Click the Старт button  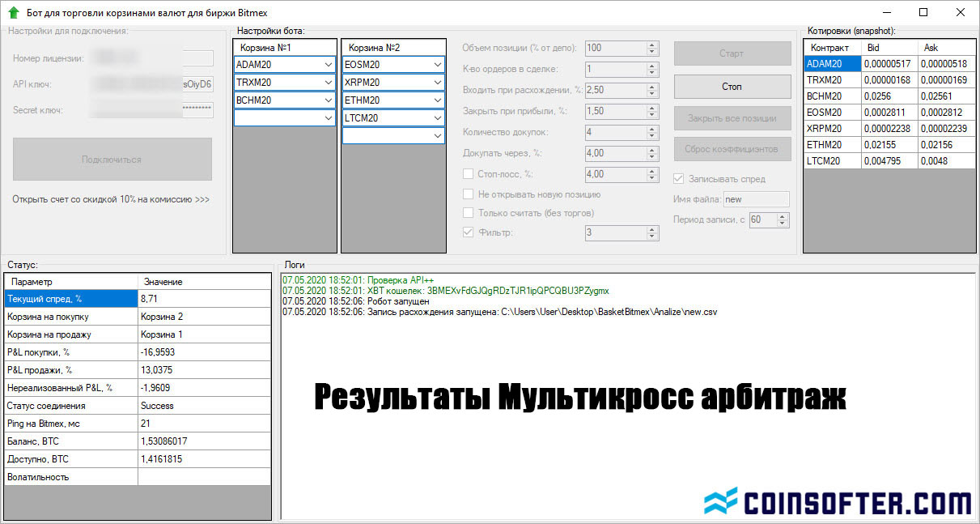point(732,53)
